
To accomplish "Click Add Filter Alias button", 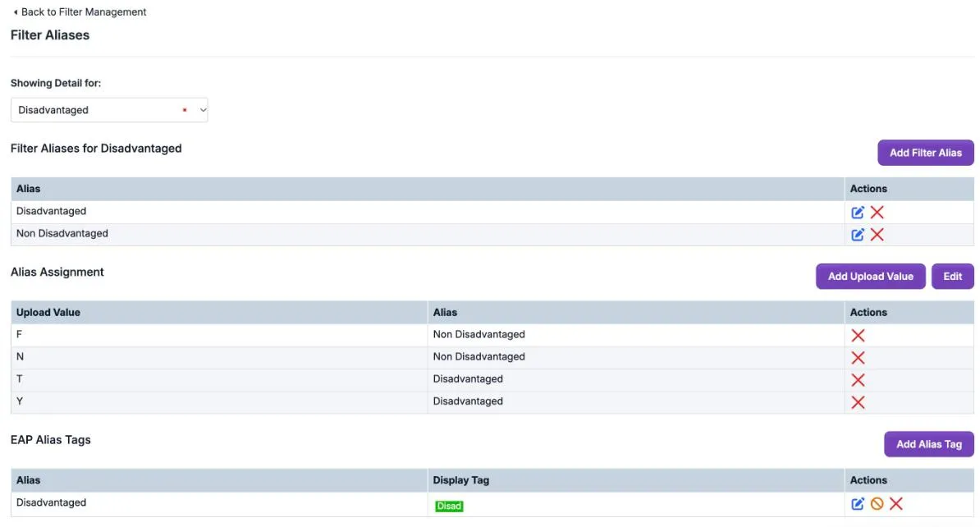I will (x=926, y=153).
